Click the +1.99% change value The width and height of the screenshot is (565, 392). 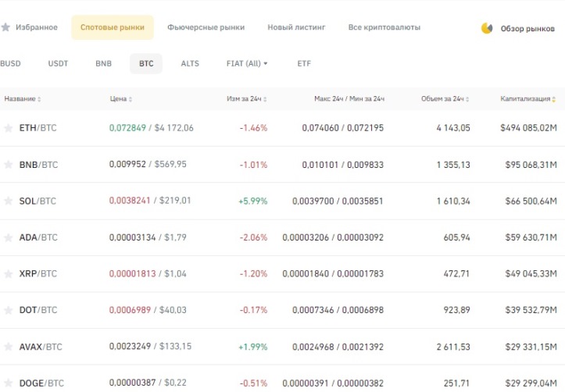click(253, 347)
